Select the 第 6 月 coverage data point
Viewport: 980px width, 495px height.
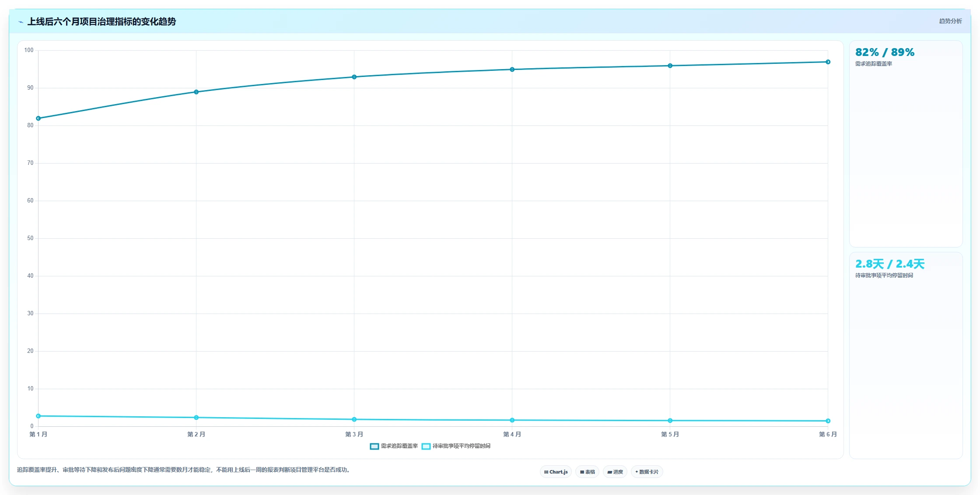pyautogui.click(x=828, y=62)
